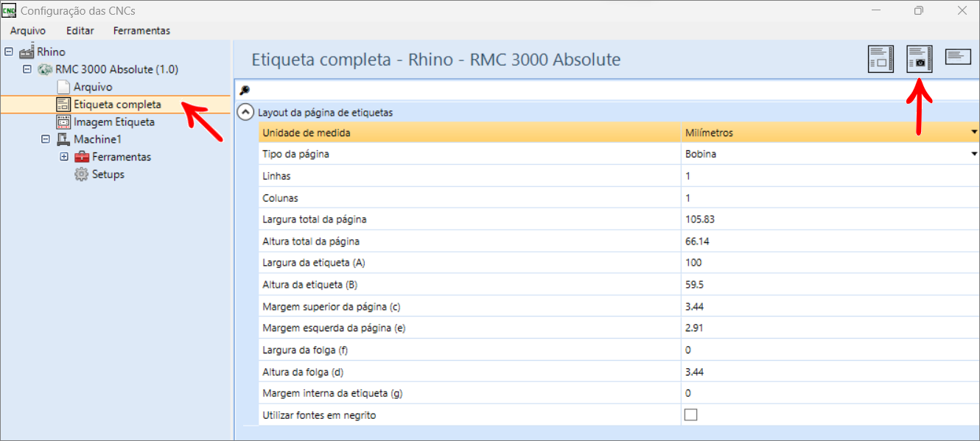Click Margem interna da etiqueta (g) value

[x=830, y=393]
